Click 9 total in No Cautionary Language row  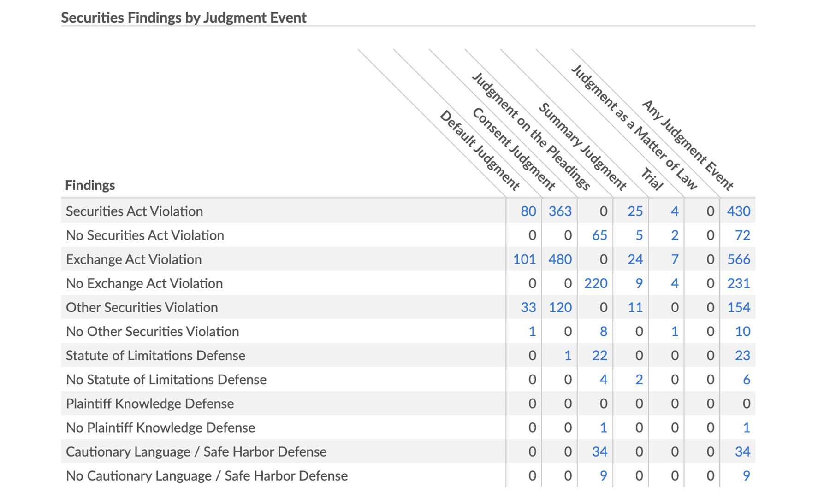pos(746,475)
